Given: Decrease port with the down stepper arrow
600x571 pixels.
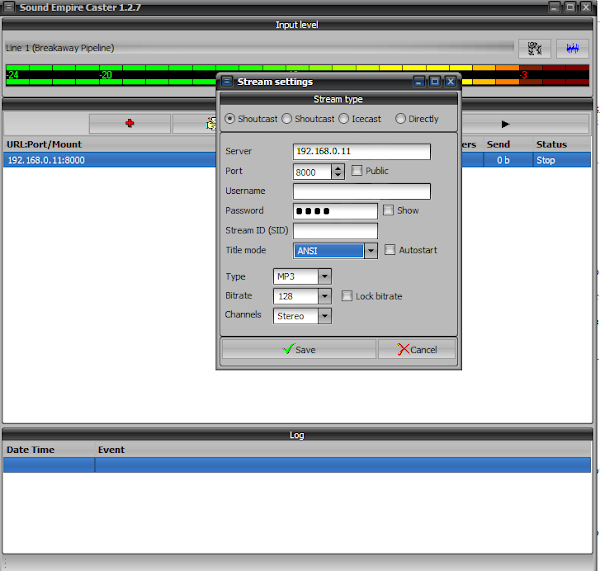Looking at the screenshot, I should (338, 175).
